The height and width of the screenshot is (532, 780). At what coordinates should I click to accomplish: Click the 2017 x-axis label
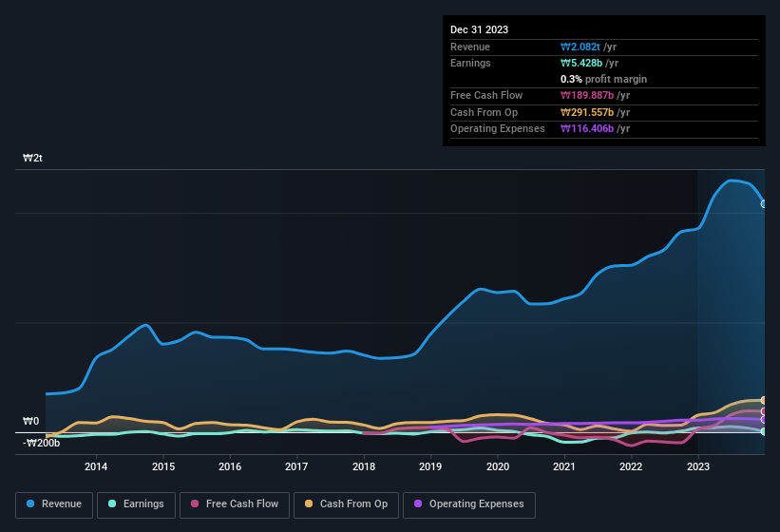tap(296, 466)
